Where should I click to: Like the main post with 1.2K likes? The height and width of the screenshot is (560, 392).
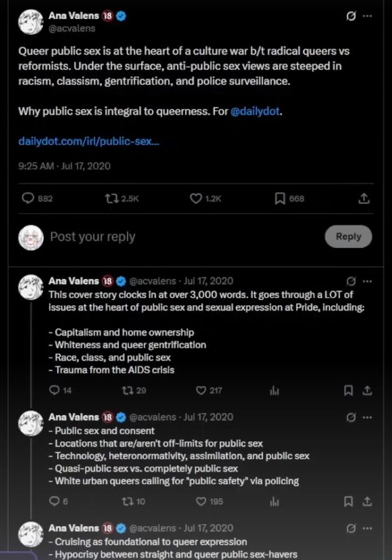[x=196, y=199]
